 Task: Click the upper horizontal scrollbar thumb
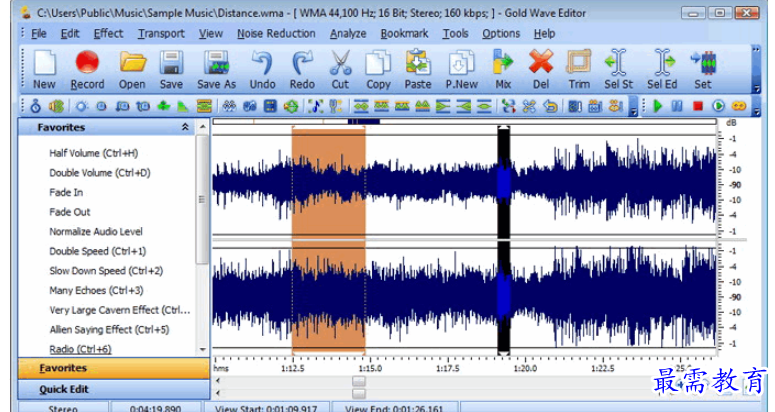(359, 381)
